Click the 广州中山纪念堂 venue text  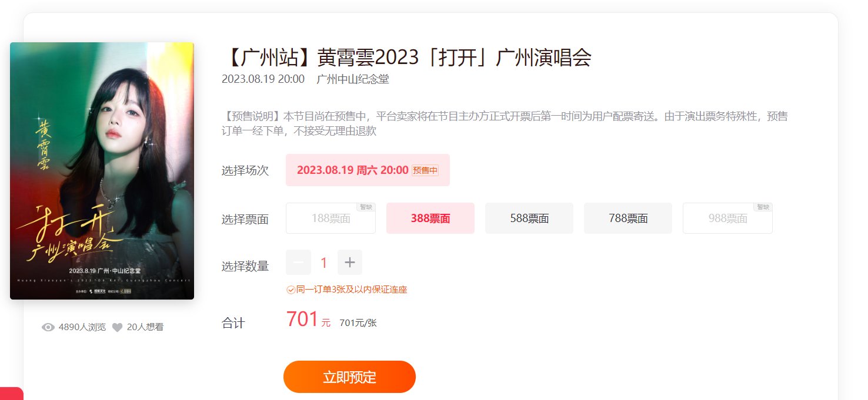(353, 79)
